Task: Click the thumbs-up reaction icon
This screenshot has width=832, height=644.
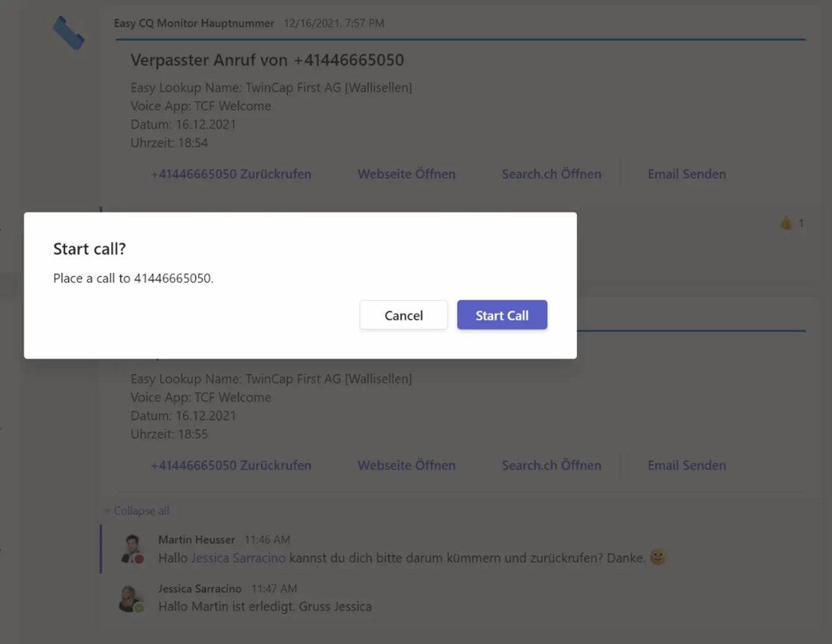Action: pos(787,223)
